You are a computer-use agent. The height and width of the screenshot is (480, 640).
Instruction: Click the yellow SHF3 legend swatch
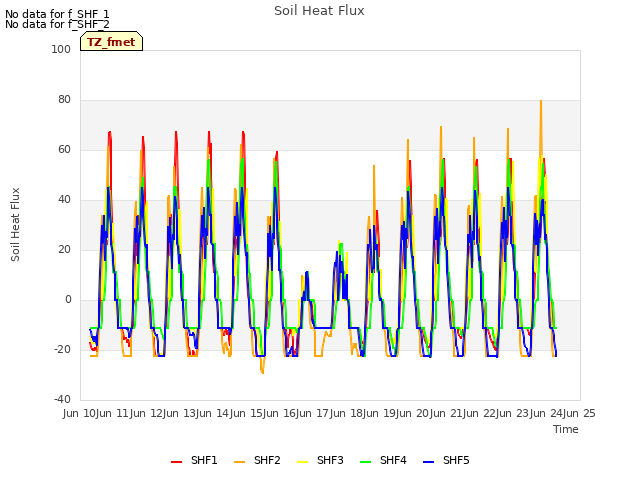(x=302, y=462)
